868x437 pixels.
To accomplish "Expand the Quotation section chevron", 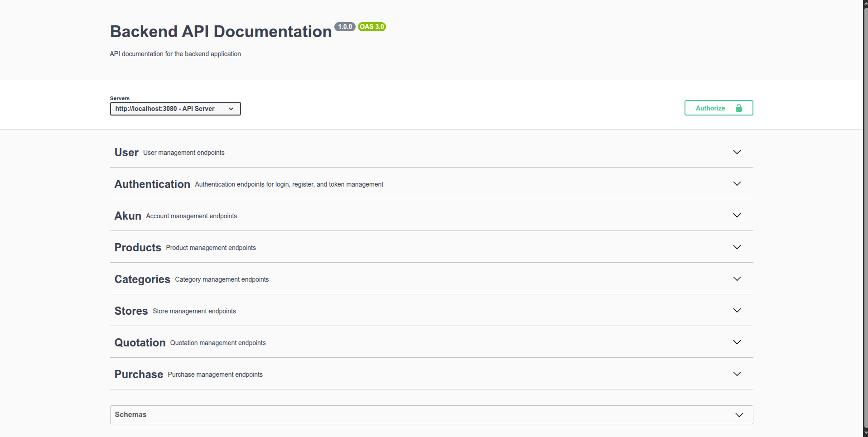I will tap(737, 342).
